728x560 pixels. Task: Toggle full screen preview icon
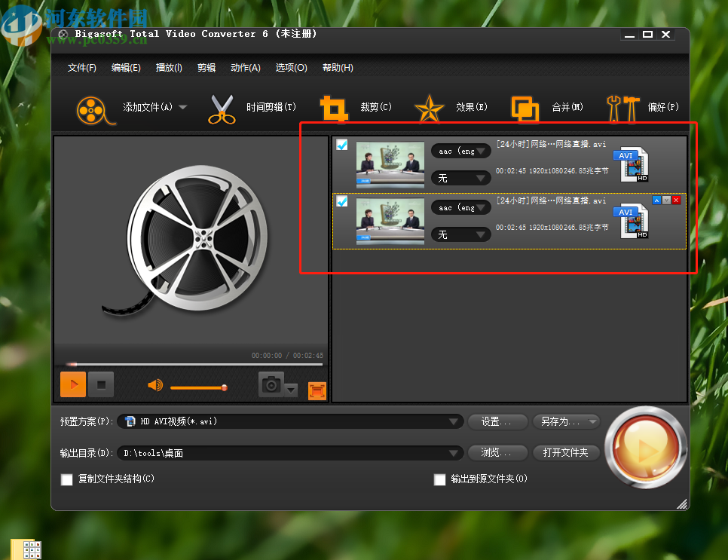(317, 391)
